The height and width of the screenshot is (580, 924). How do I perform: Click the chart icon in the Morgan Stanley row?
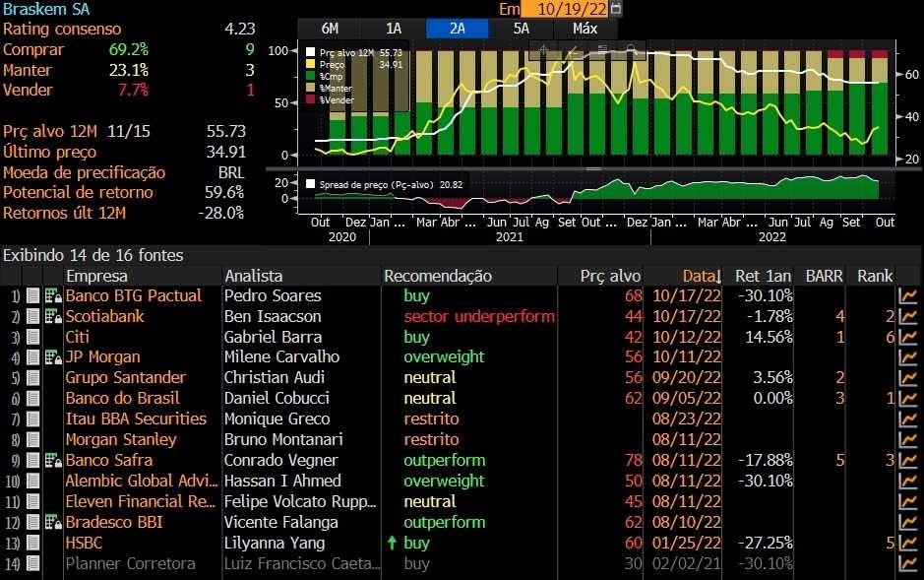pos(908,440)
